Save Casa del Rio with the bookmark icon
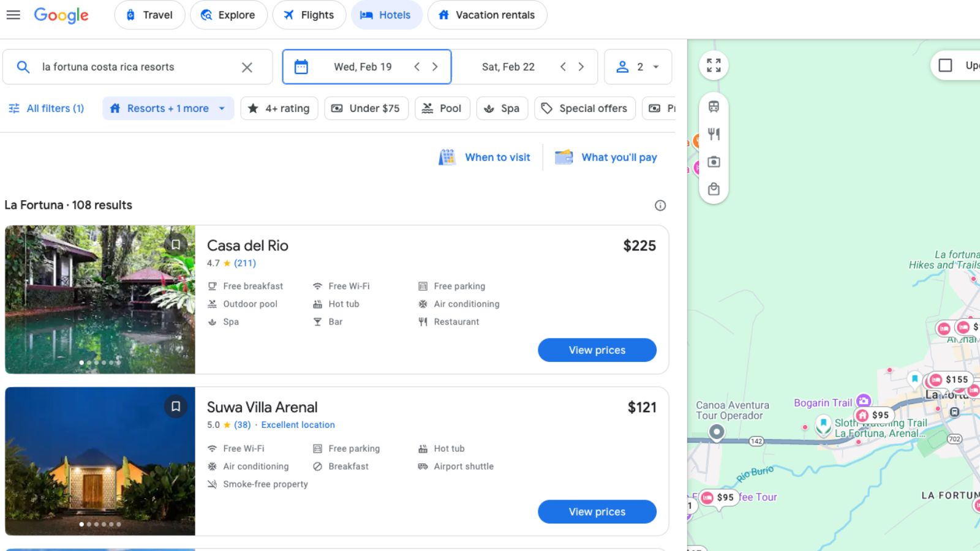Screen dimensions: 980x551 pyautogui.click(x=176, y=244)
